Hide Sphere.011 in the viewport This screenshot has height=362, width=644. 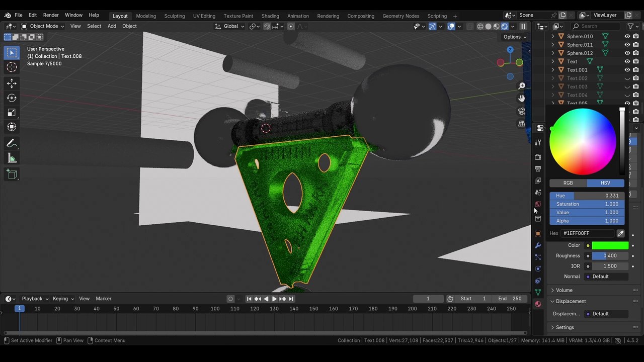pos(627,45)
